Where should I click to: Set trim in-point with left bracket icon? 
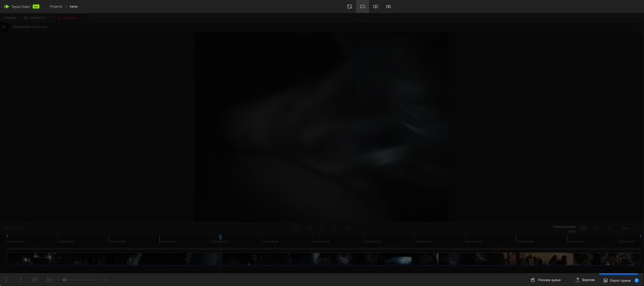pos(6,280)
